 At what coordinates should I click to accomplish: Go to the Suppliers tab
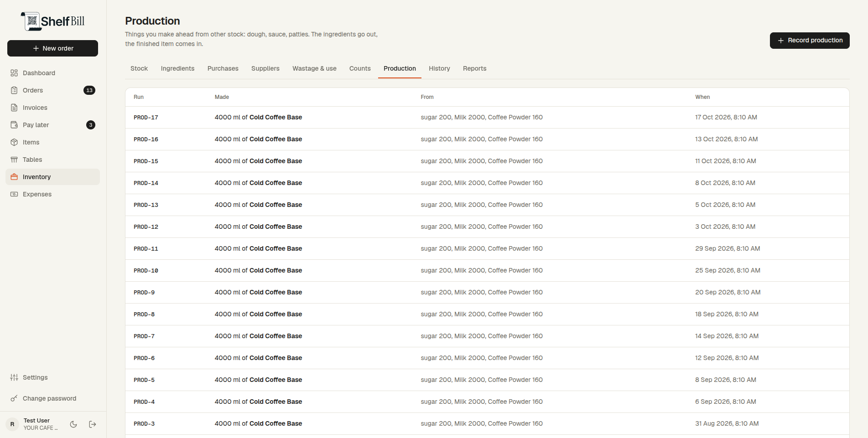tap(265, 68)
